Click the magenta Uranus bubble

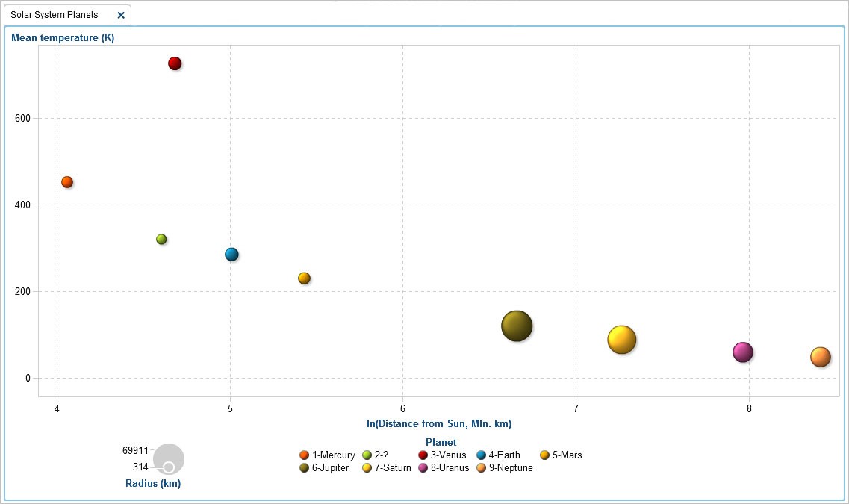[742, 352]
